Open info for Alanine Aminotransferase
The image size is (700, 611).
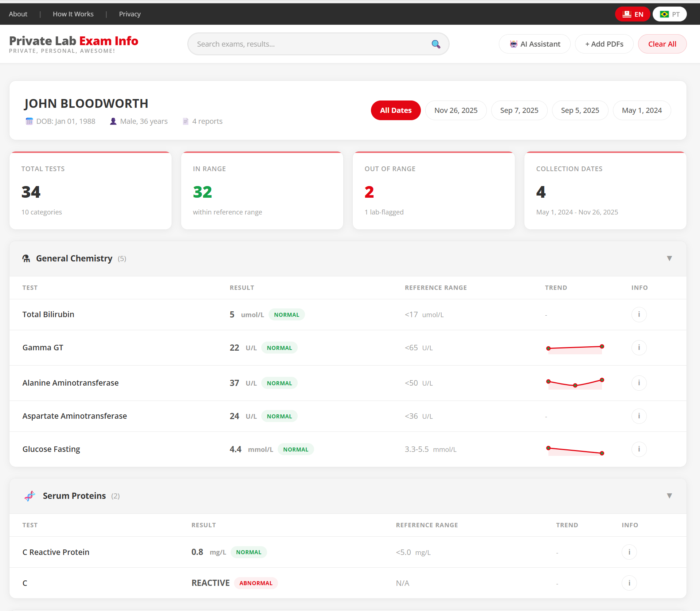[639, 383]
